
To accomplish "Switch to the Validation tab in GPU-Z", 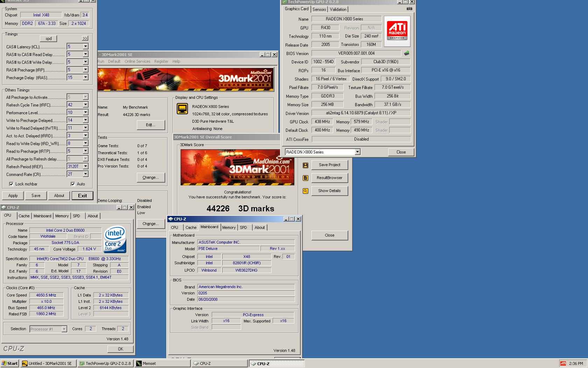I will [x=338, y=9].
